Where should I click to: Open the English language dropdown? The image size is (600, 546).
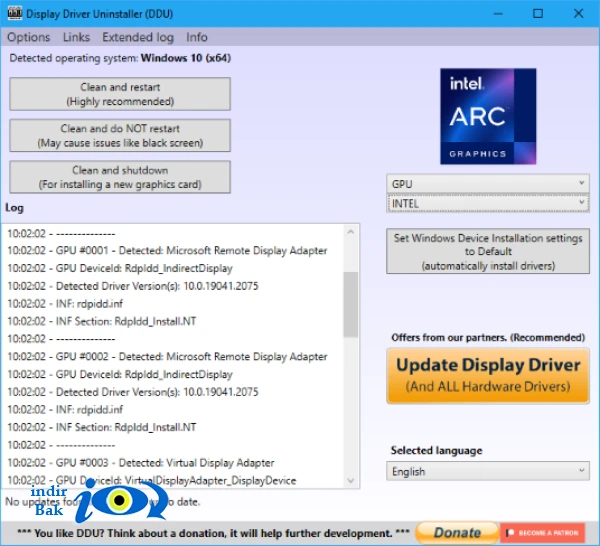(x=488, y=471)
